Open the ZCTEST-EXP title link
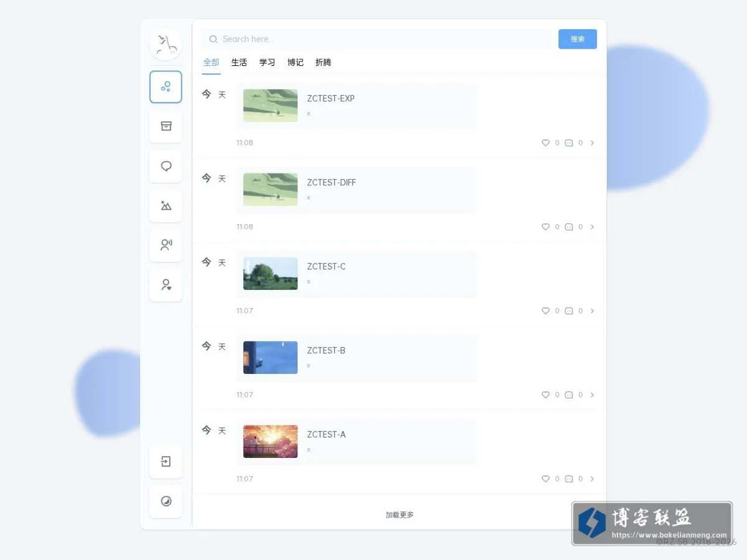The height and width of the screenshot is (560, 747). point(331,98)
